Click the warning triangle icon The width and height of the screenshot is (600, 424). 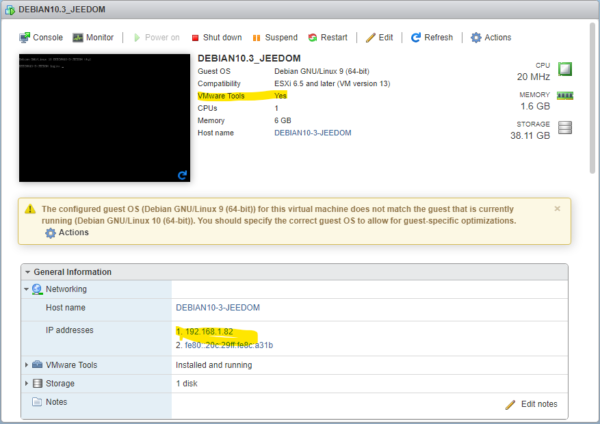(30, 209)
